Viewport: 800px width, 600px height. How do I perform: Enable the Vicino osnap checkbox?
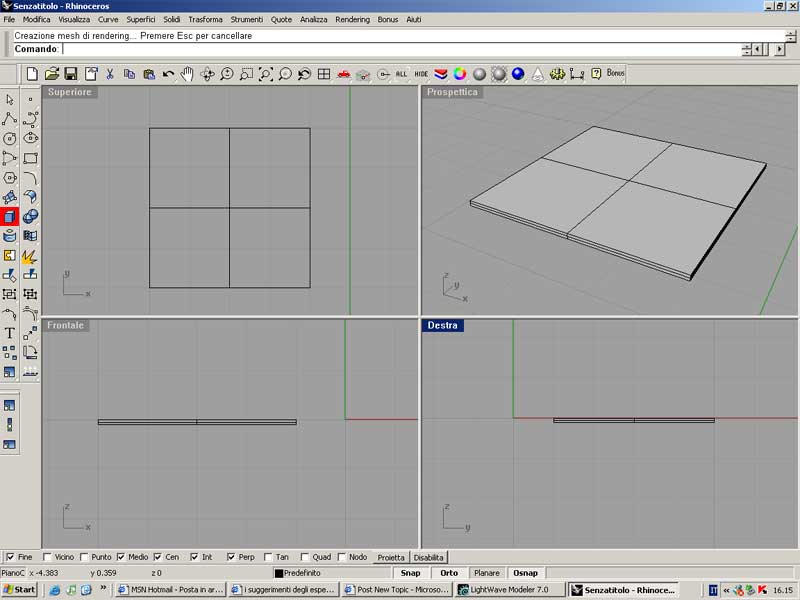(48, 557)
